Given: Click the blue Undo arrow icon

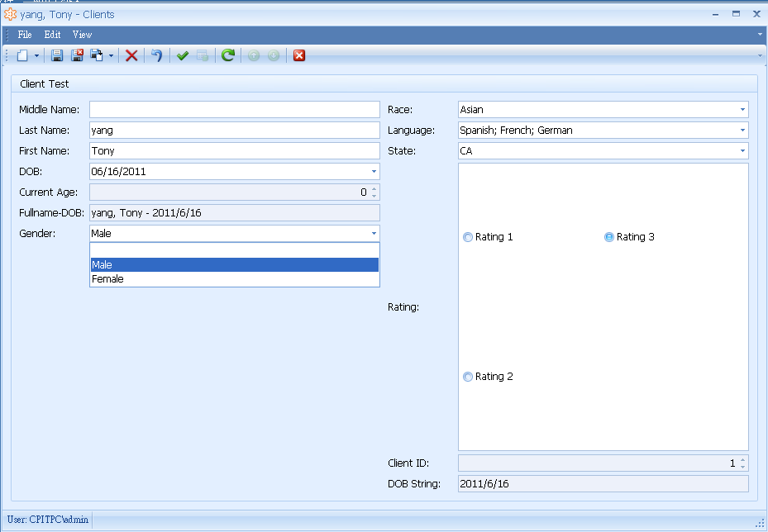Looking at the screenshot, I should click(157, 55).
